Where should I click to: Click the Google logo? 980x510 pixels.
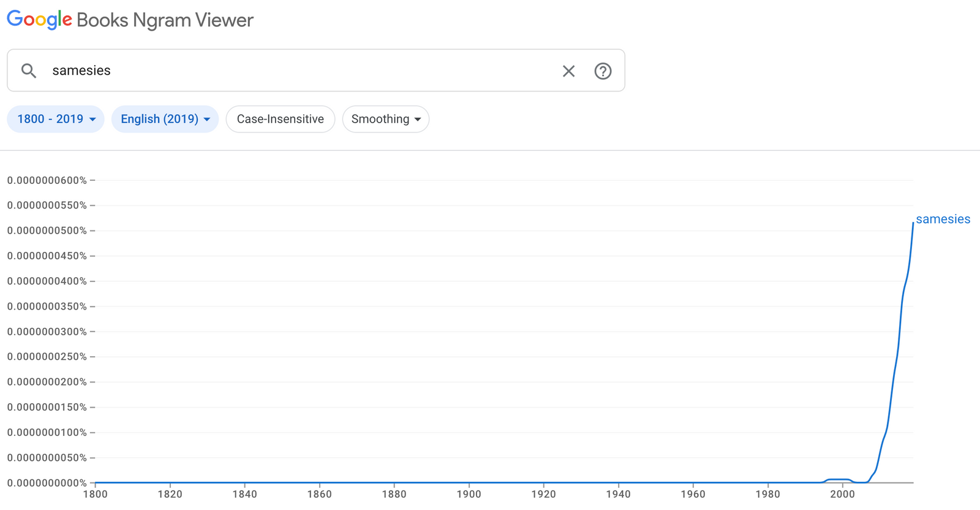pos(39,20)
